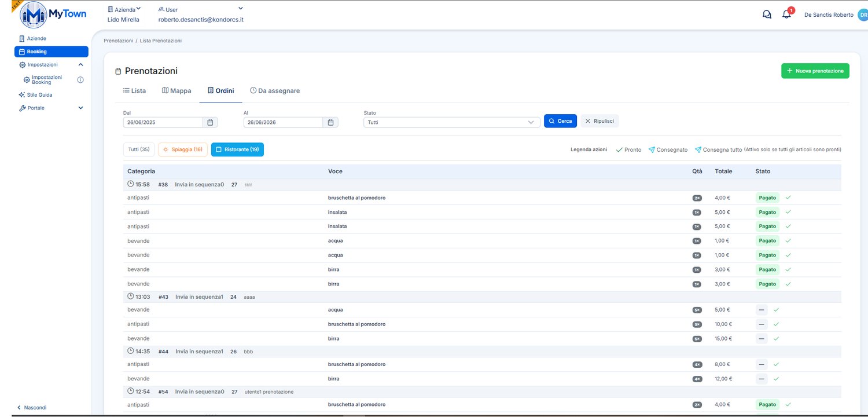Expand the Portale sidebar menu
This screenshot has height=417, width=868.
click(x=80, y=108)
